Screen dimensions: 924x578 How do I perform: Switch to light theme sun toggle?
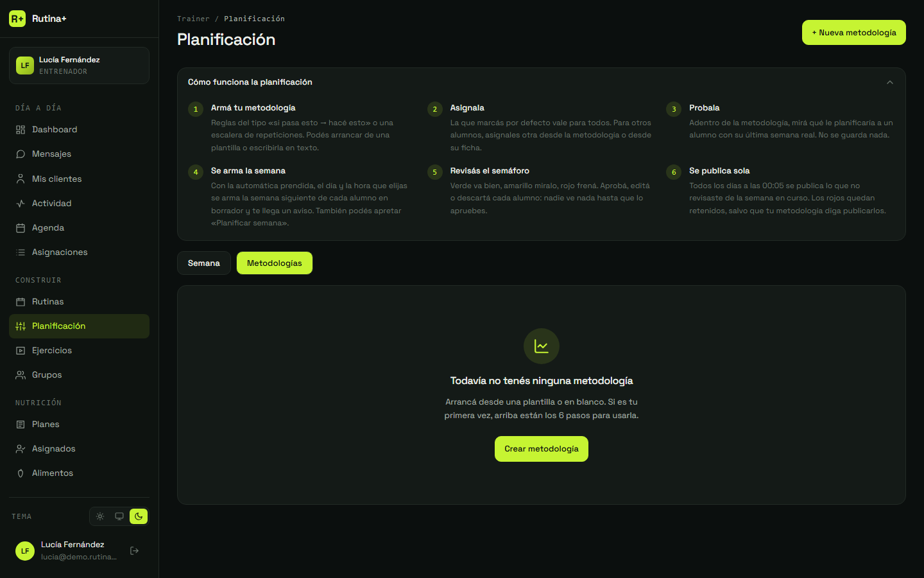point(100,516)
